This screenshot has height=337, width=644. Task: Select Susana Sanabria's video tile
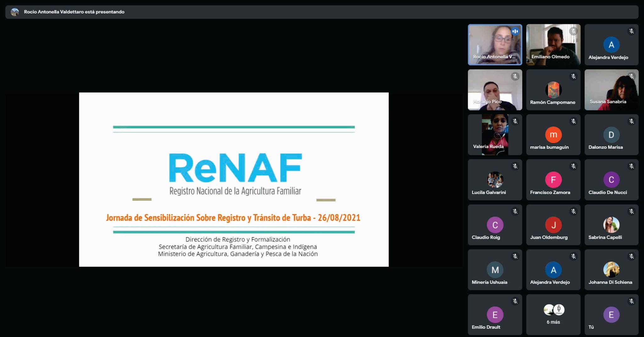point(611,90)
